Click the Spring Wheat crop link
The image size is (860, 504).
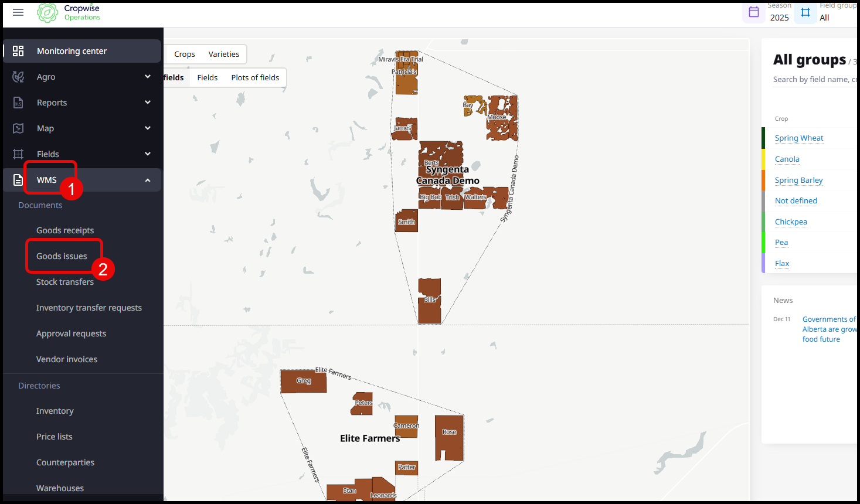coord(798,138)
